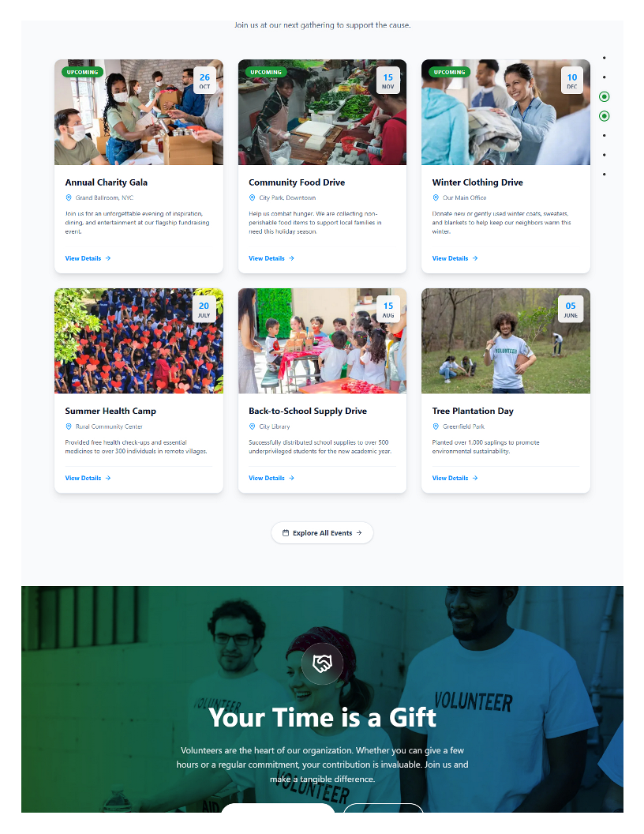
Task: Select the second green-ringed section navigation dot
Action: [x=605, y=116]
